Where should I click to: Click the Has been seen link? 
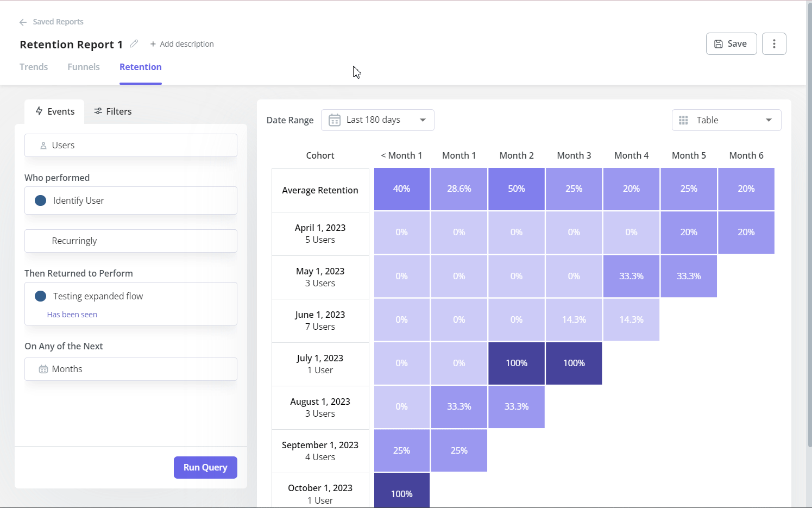72,314
